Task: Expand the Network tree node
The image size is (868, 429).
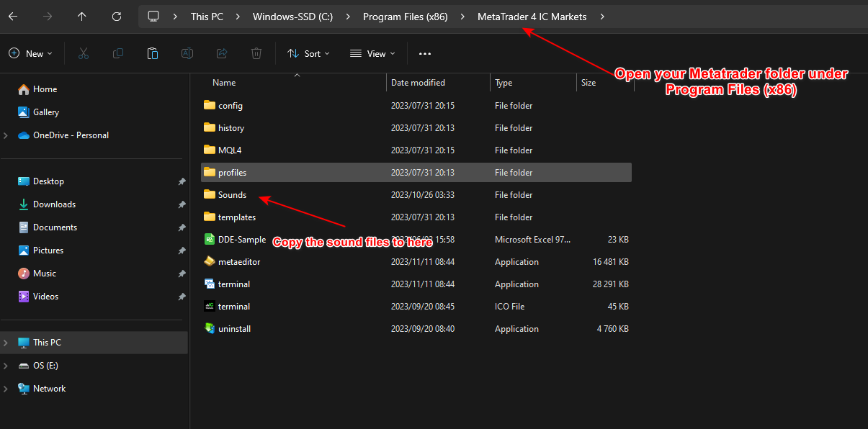Action: tap(6, 389)
